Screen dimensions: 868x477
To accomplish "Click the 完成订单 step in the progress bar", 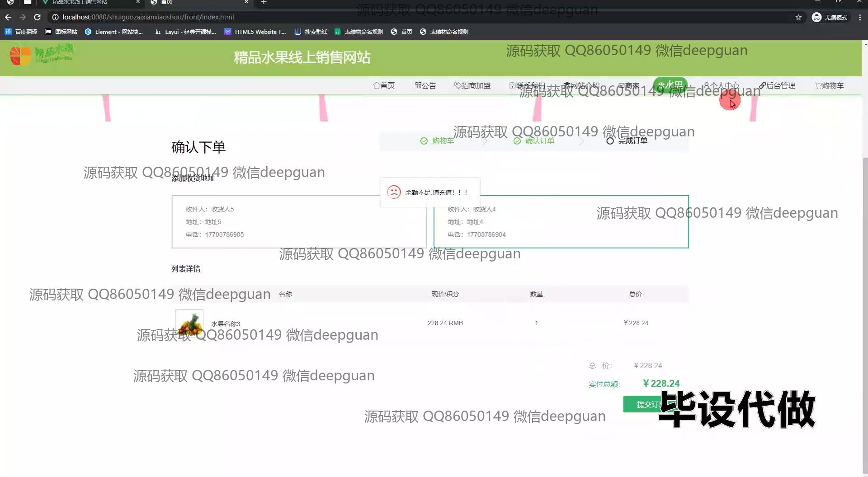I will click(x=627, y=141).
